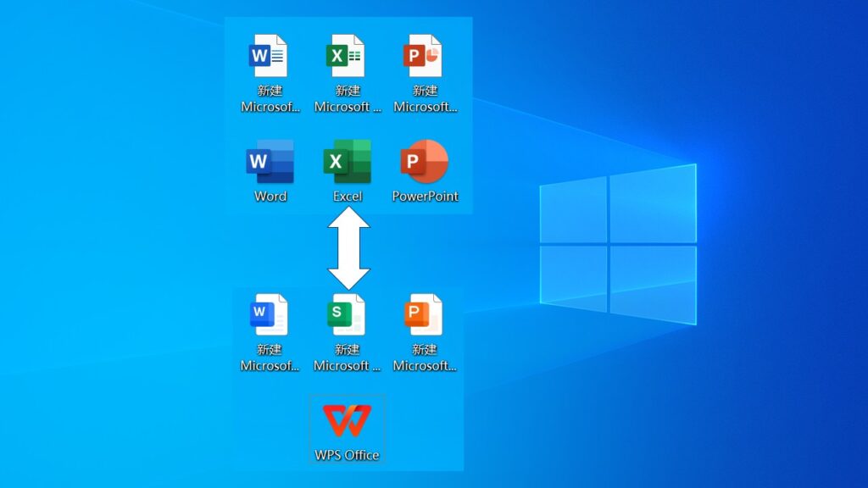Click the "Excel" shortcut label text

click(348, 197)
